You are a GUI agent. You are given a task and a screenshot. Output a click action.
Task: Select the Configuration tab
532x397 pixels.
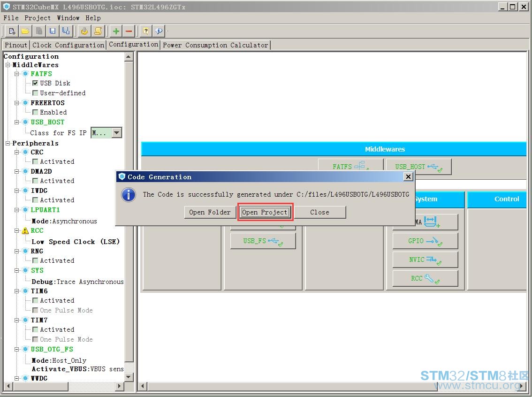134,45
